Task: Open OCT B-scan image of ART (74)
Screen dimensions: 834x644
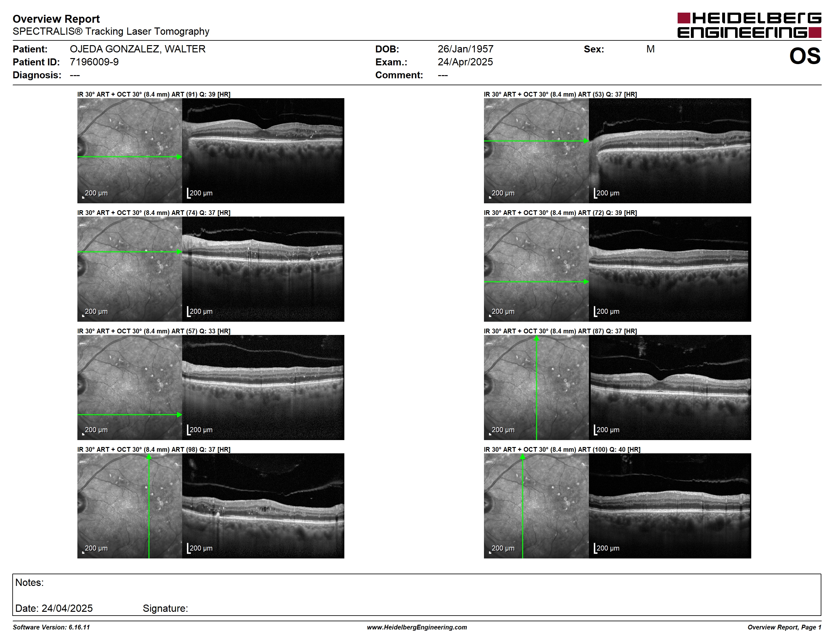Action: pos(263,269)
